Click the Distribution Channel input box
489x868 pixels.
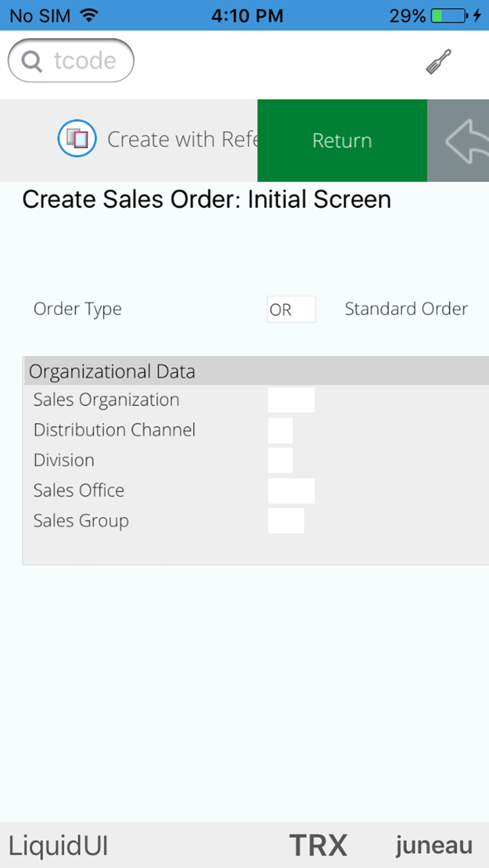280,431
